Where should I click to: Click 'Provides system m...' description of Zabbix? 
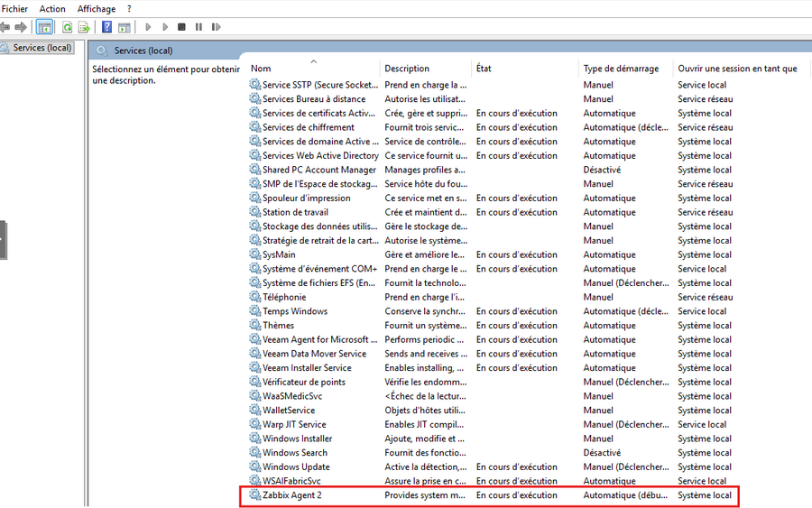point(425,495)
